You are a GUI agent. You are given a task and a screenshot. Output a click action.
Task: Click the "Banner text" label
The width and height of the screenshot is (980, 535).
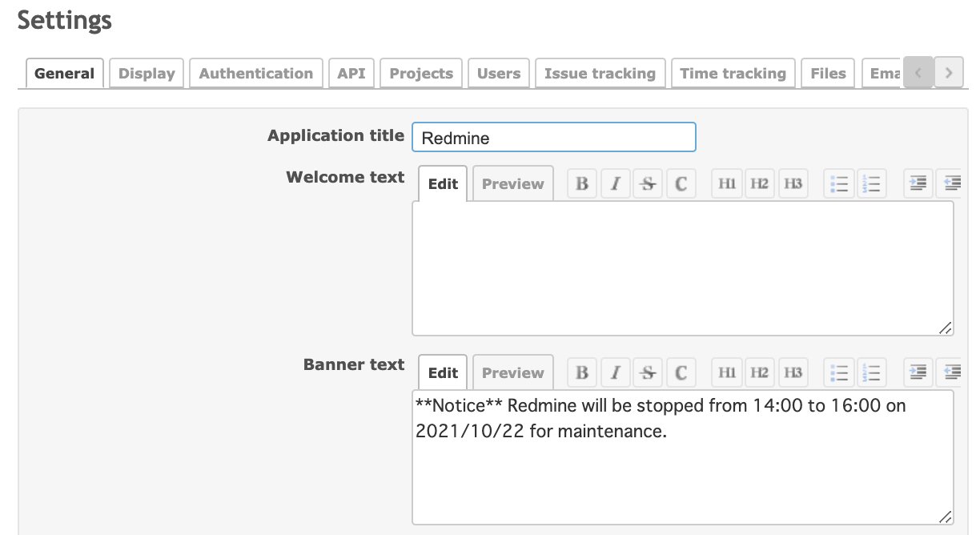click(354, 365)
